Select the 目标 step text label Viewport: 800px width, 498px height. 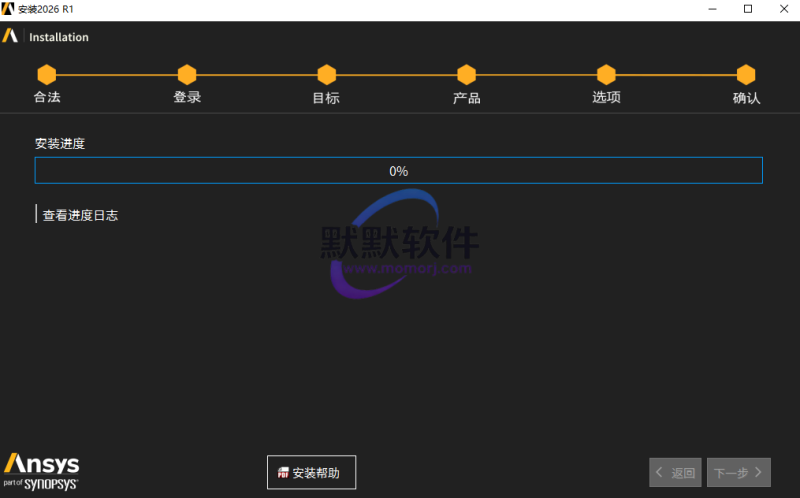[326, 98]
